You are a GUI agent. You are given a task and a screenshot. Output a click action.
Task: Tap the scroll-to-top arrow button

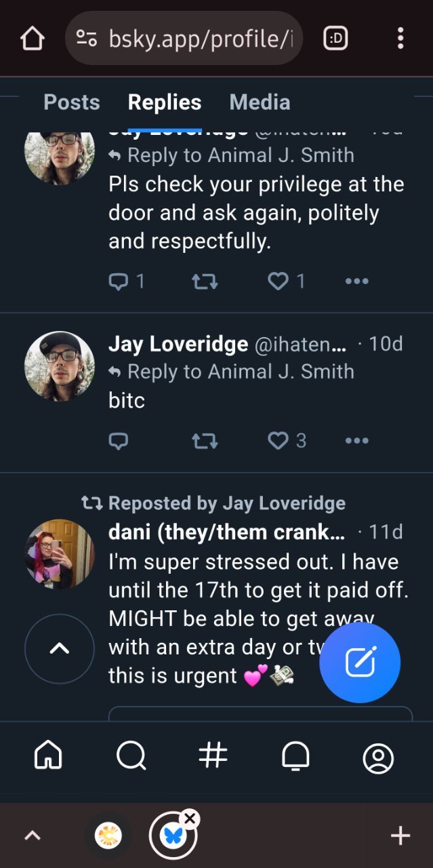tap(60, 649)
